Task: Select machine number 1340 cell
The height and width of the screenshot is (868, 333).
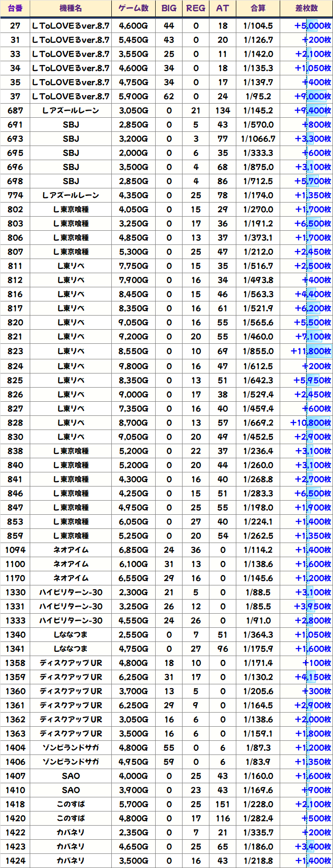Action: 15,634
